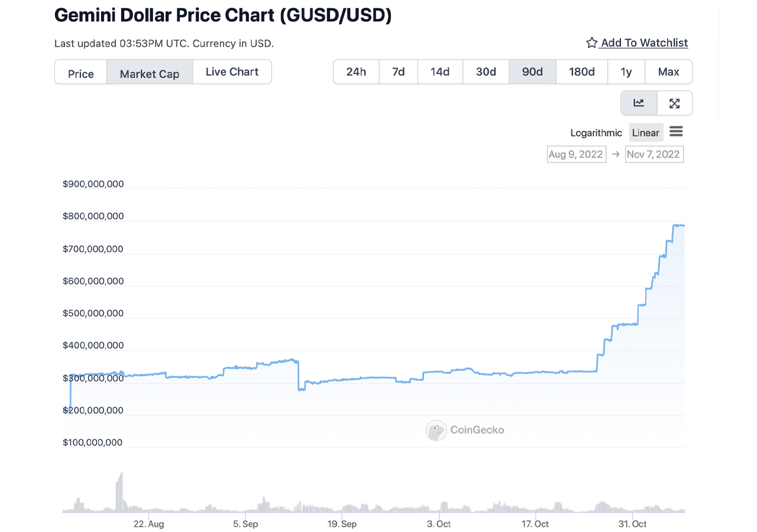The height and width of the screenshot is (532, 757).
Task: Open the Nov 7, 2022 date picker
Action: pyautogui.click(x=654, y=154)
